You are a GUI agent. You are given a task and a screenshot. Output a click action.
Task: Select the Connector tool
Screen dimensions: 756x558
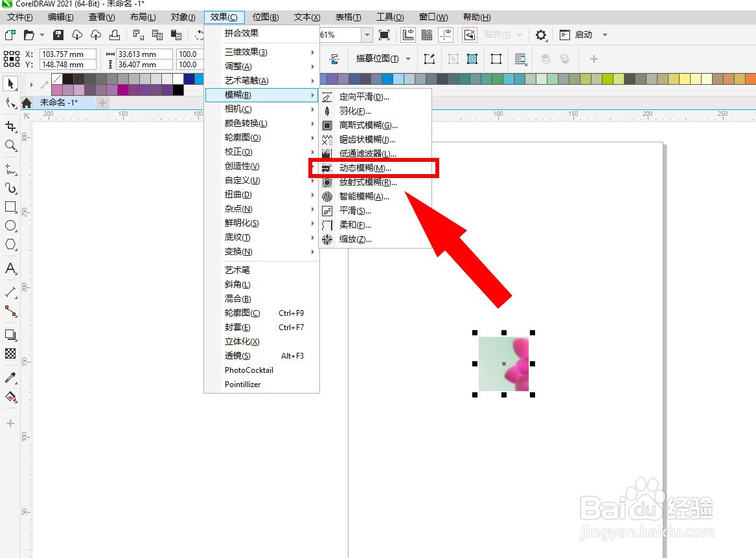(10, 311)
